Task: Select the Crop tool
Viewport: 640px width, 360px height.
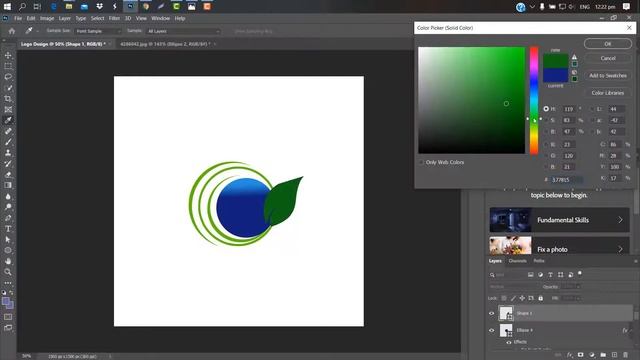Action: coord(8,99)
